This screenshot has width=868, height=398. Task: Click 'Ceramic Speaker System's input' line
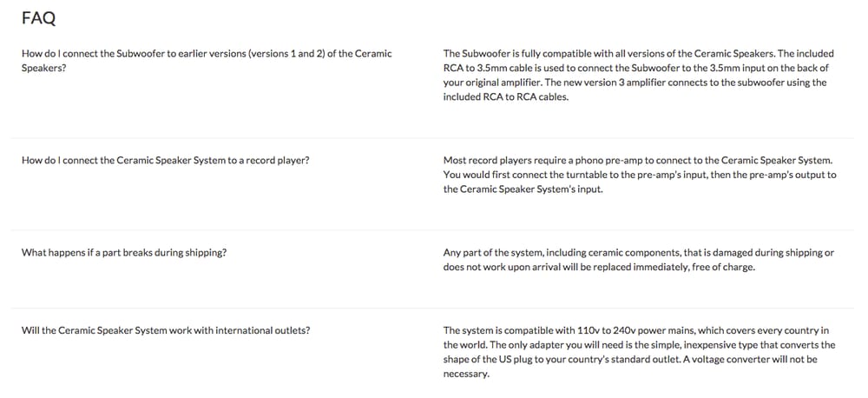[523, 189]
